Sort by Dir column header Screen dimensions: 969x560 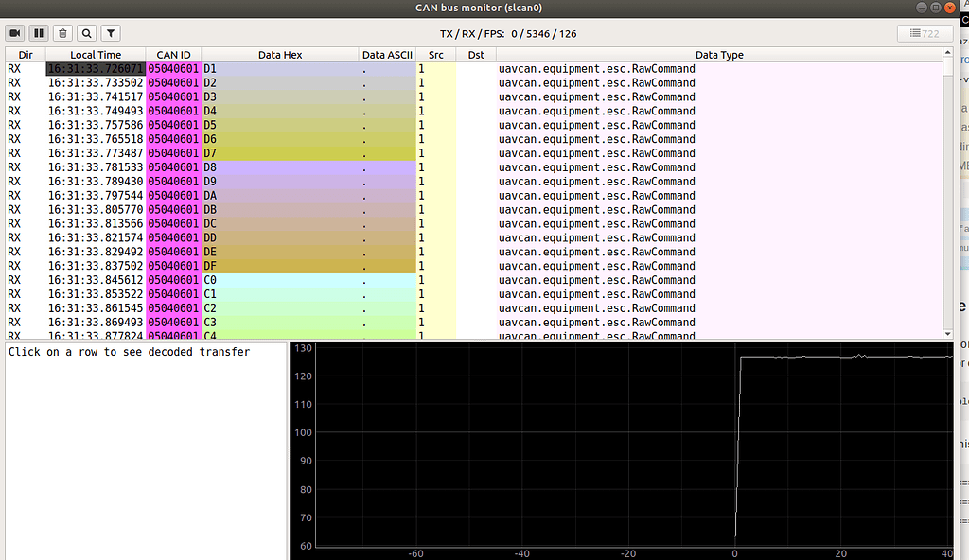pyautogui.click(x=26, y=55)
